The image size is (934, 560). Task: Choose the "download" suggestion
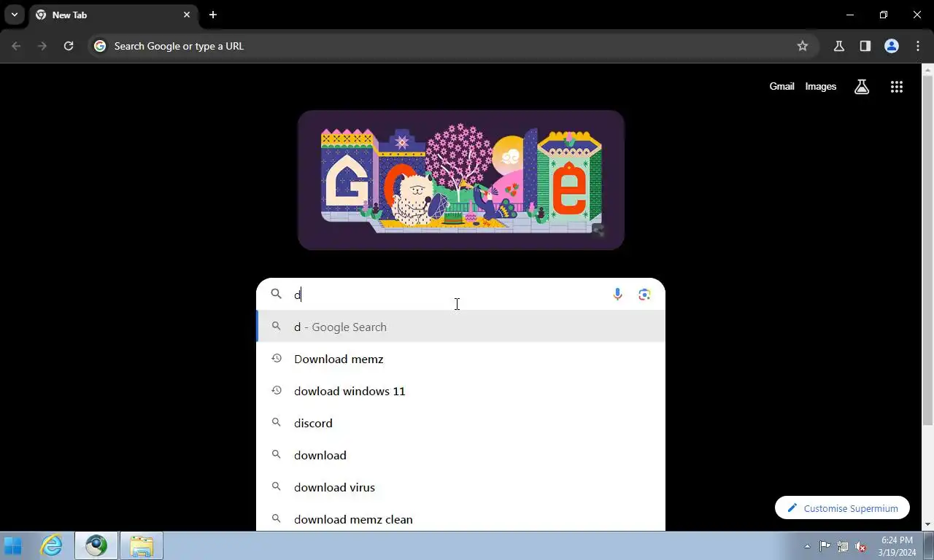(461, 455)
